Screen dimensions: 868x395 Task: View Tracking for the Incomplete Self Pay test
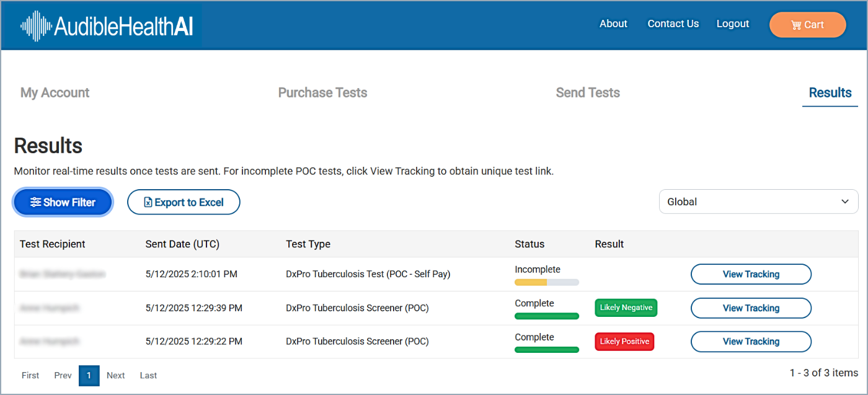751,274
